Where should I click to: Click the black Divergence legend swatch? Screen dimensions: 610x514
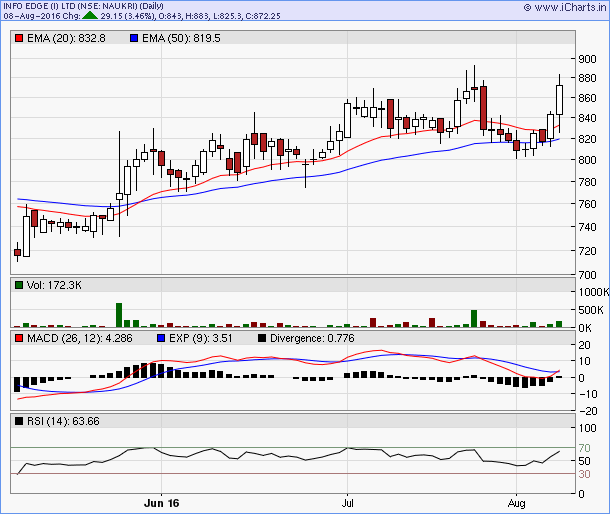click(262, 338)
